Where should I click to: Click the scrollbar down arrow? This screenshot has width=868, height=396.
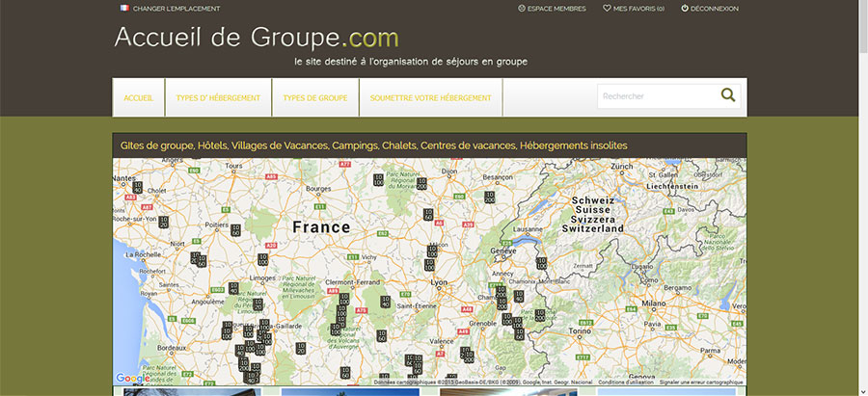[863, 391]
